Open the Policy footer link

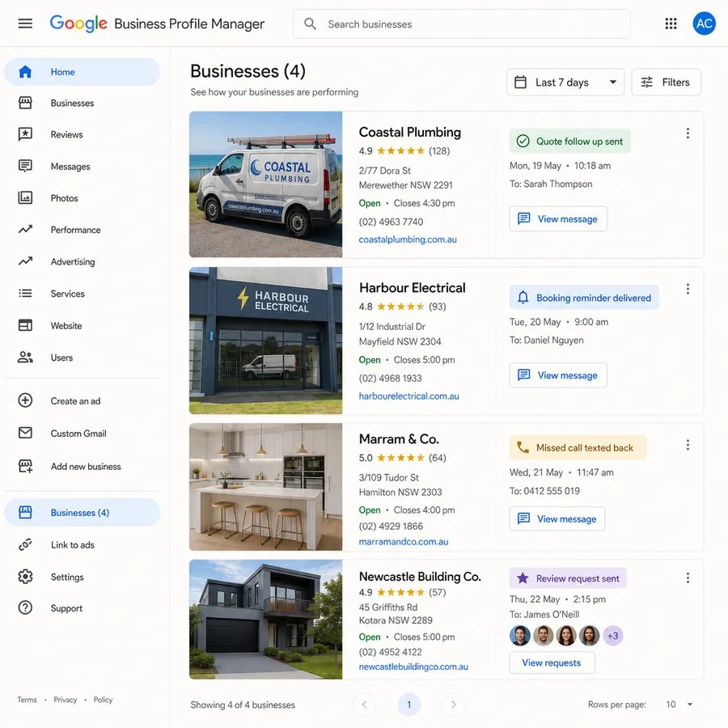103,699
